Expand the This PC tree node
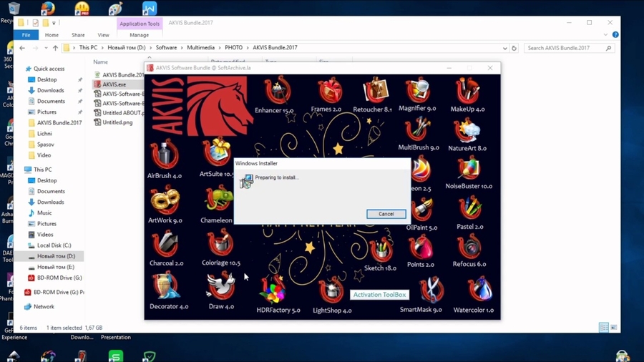 click(20, 170)
